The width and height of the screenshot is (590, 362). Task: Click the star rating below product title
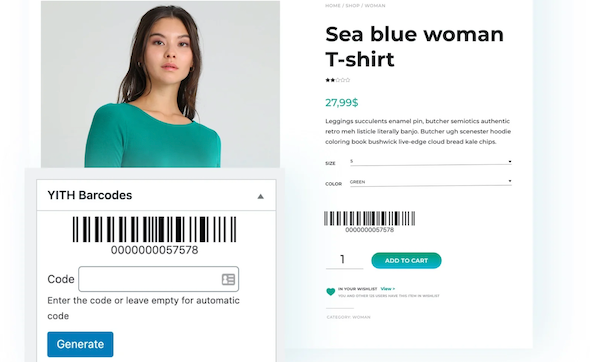[338, 80]
